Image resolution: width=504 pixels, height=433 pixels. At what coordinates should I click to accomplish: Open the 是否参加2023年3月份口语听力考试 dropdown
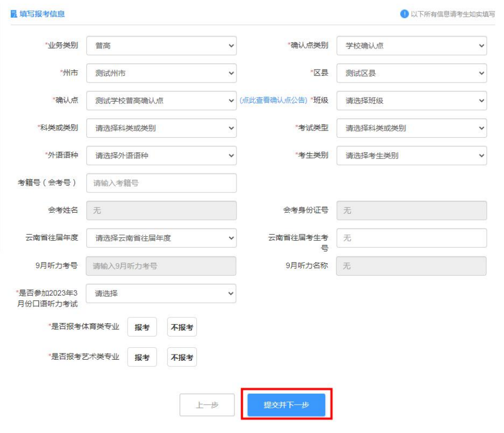161,293
